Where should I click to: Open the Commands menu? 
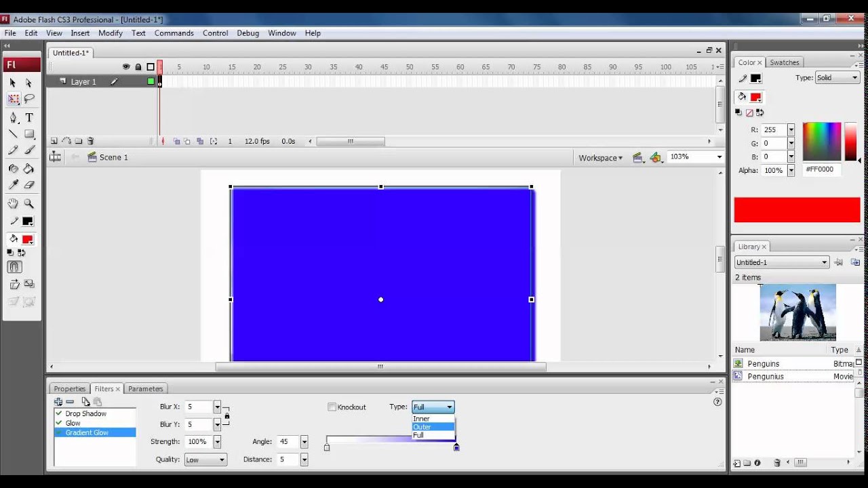pos(174,33)
